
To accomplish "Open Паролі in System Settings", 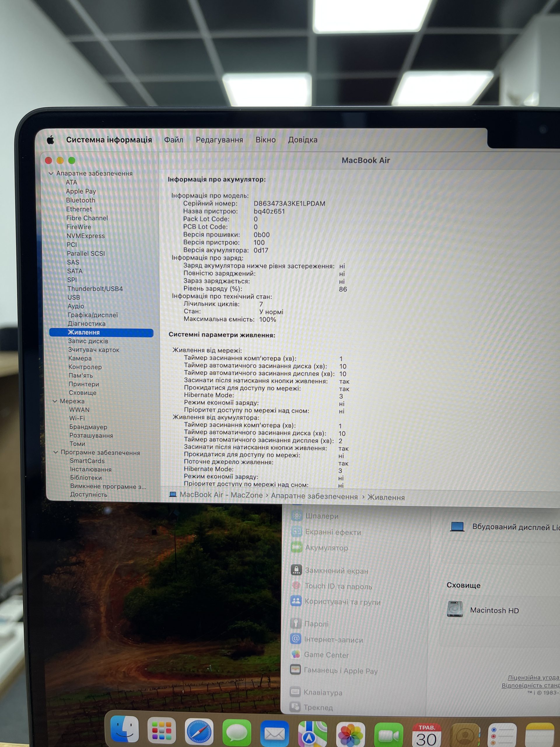I will (309, 623).
